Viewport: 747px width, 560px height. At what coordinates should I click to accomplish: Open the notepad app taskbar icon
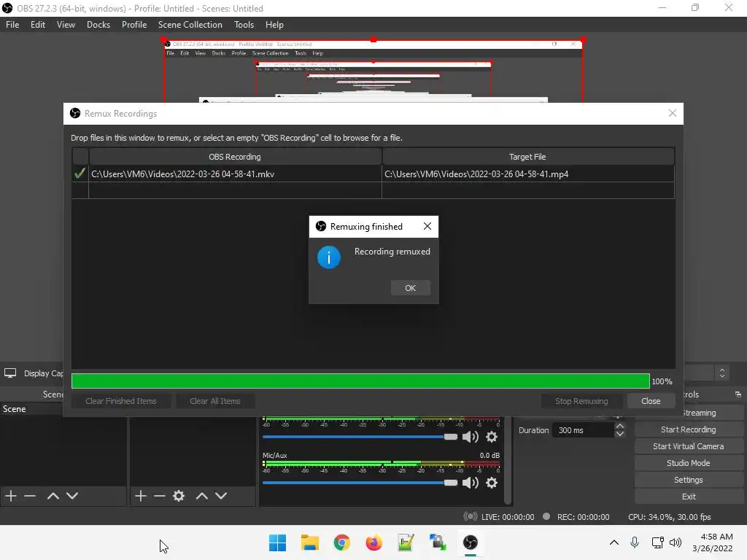coord(406,542)
